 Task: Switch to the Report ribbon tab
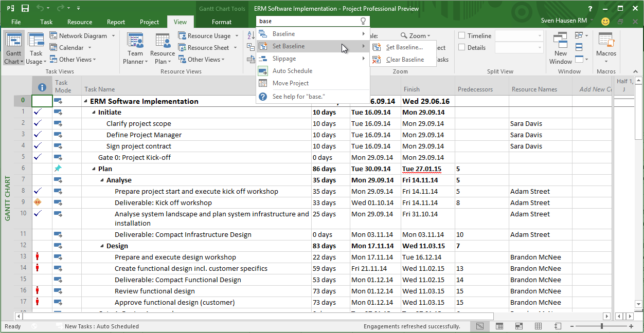116,22
